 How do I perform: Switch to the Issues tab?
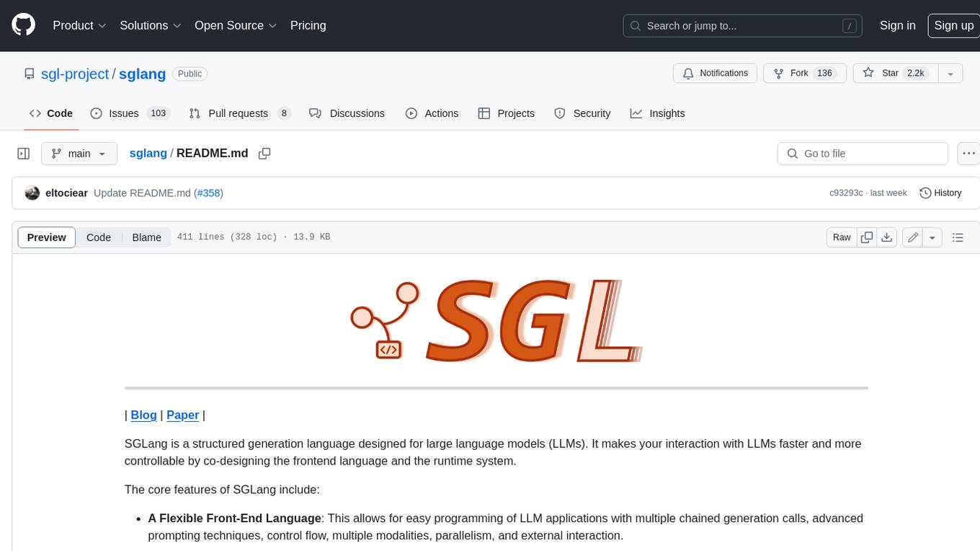coord(130,113)
